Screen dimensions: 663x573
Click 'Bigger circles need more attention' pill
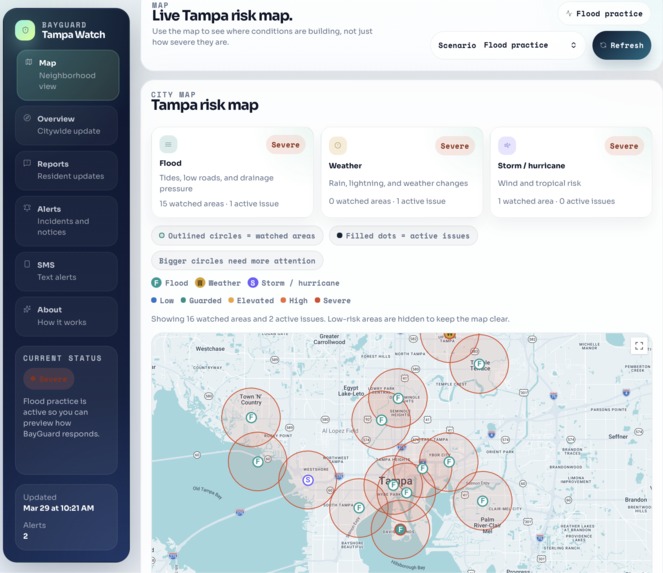click(x=237, y=261)
